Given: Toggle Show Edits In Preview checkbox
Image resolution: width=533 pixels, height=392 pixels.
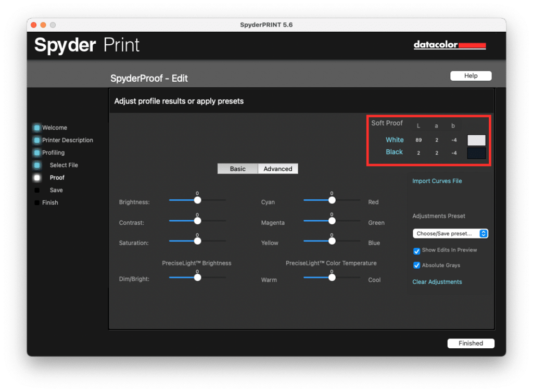Looking at the screenshot, I should tap(416, 251).
